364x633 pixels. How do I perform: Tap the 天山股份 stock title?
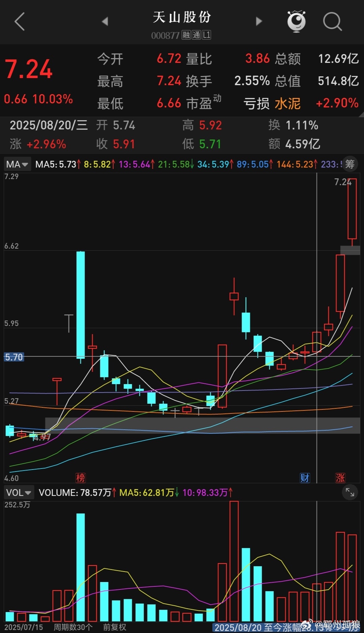(182, 17)
